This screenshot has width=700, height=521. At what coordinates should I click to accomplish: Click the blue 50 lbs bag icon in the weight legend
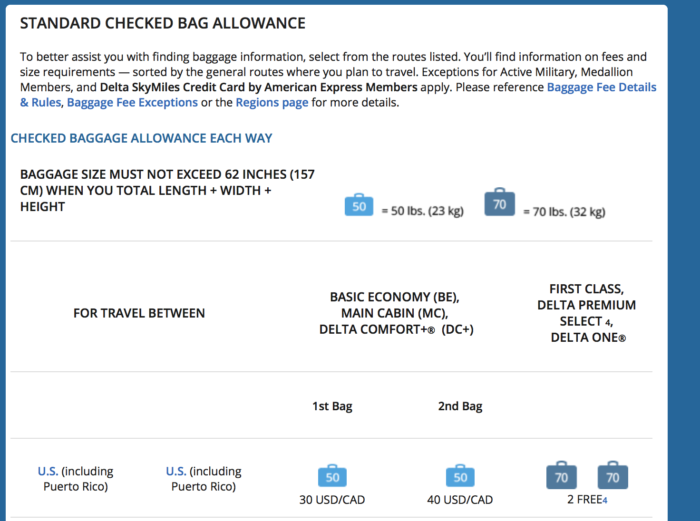click(x=359, y=206)
